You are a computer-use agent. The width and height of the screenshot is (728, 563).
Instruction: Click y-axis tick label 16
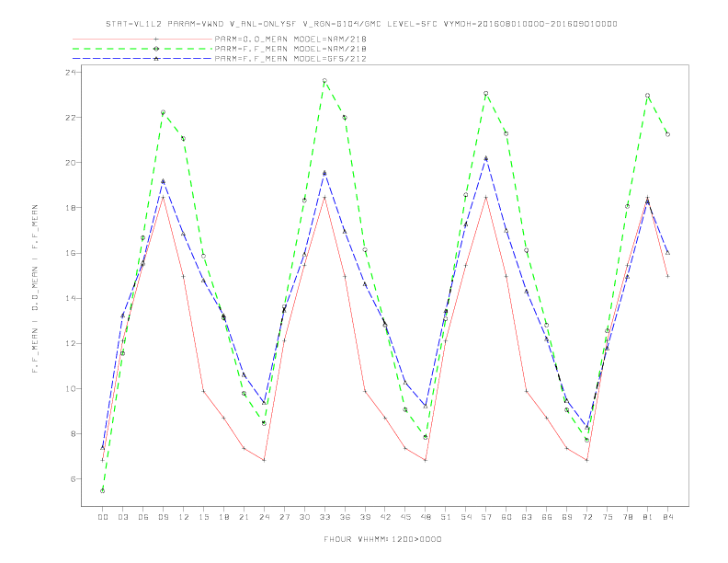[x=70, y=253]
